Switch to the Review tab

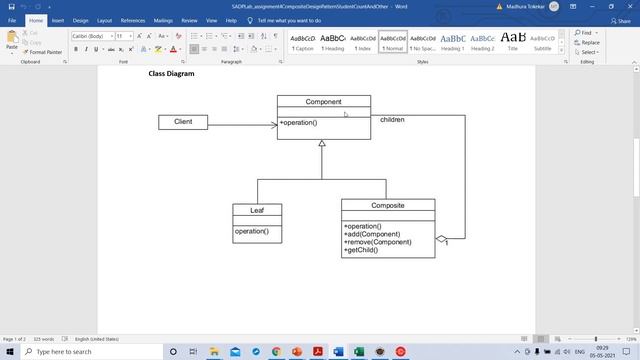[189, 20]
